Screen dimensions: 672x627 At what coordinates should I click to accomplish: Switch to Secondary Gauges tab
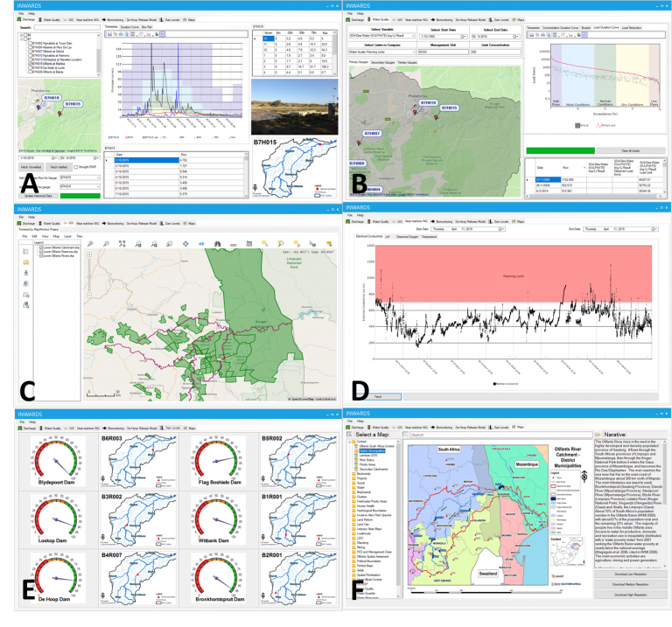382,63
